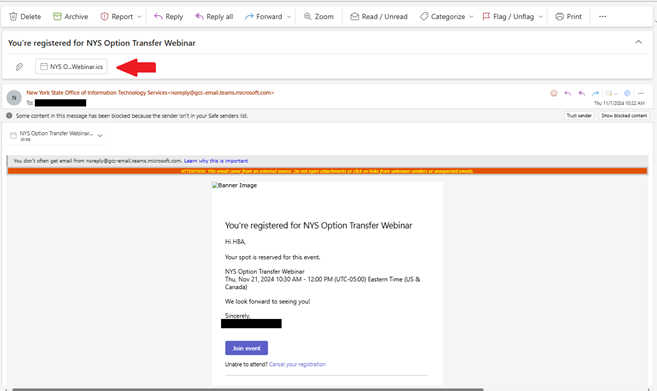
Task: Toggle Read / Unread status
Action: pyautogui.click(x=379, y=17)
